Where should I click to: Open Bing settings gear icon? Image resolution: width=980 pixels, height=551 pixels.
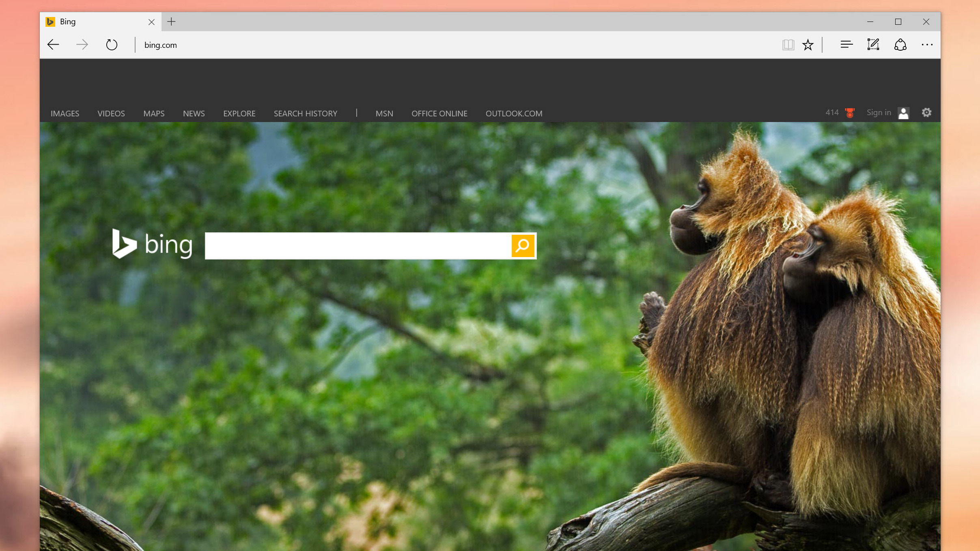pyautogui.click(x=926, y=112)
